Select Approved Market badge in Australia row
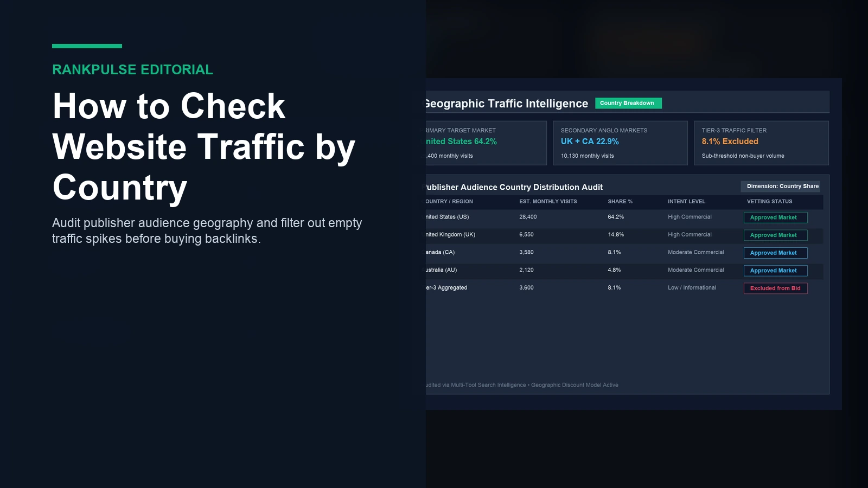868x488 pixels. [x=775, y=271]
